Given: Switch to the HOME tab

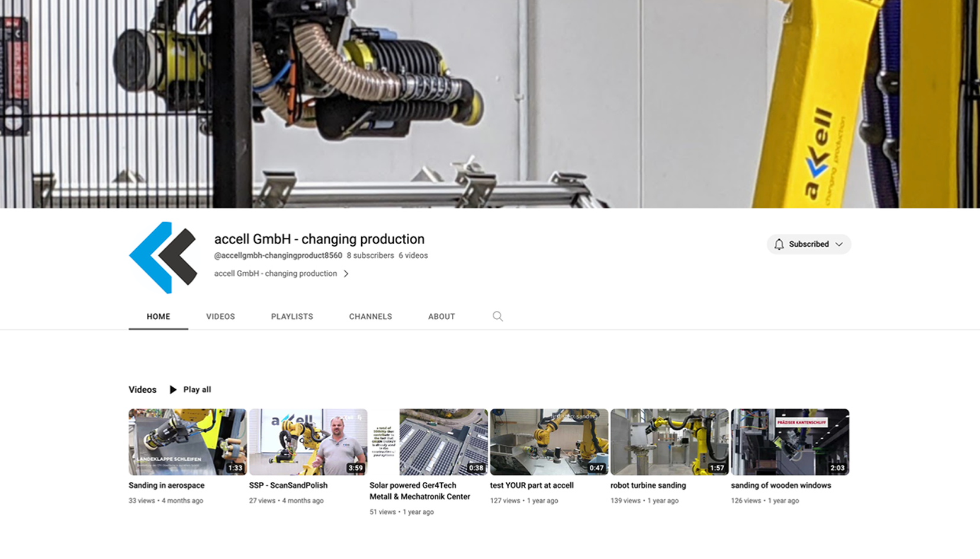Looking at the screenshot, I should [x=158, y=317].
